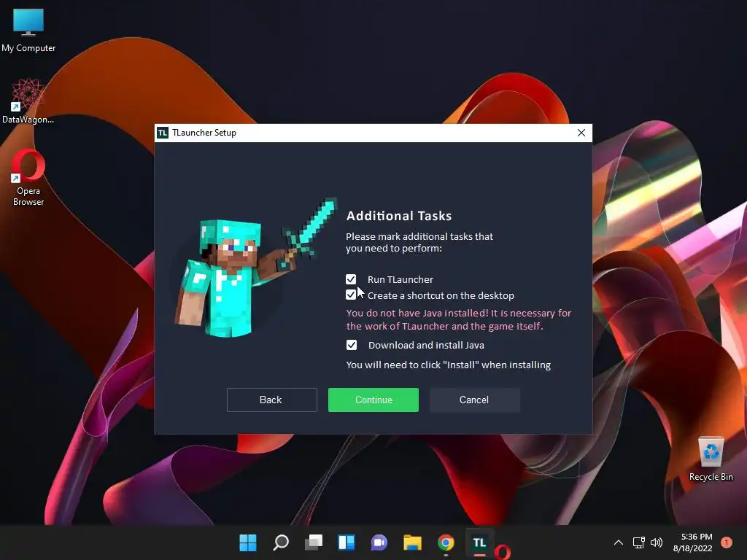This screenshot has width=747, height=560.
Task: Toggle Create a shortcut on the desktop checkbox
Action: coord(351,295)
